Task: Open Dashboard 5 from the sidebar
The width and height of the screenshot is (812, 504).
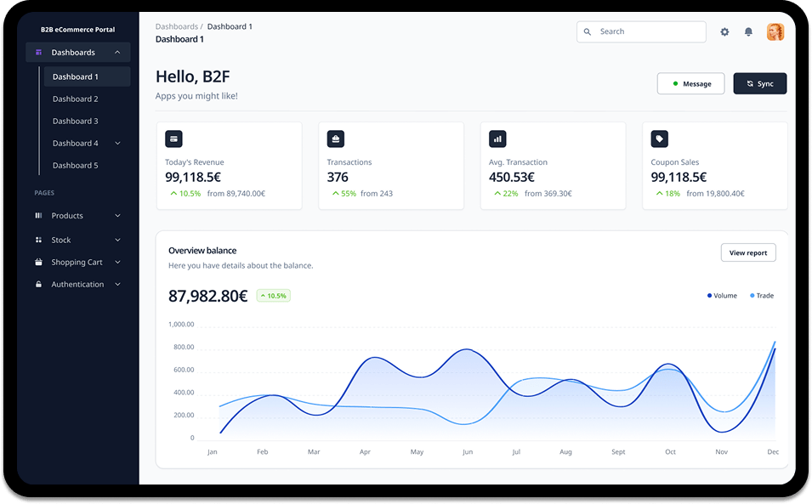Action: click(76, 166)
